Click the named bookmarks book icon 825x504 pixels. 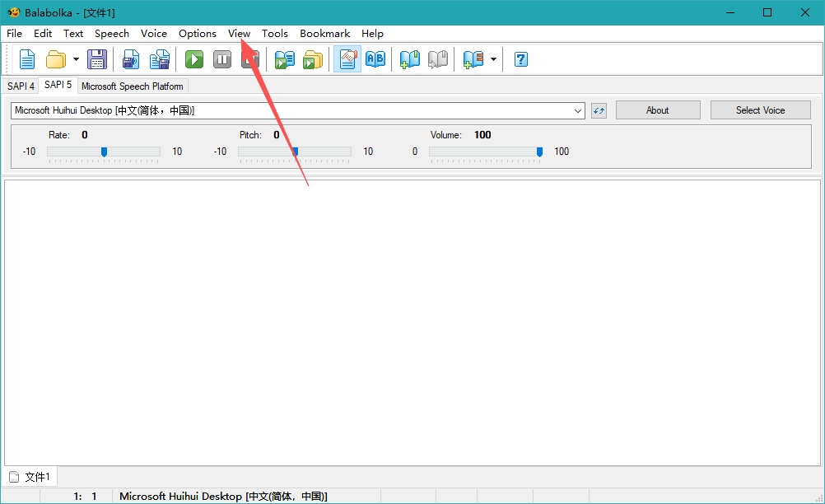coord(473,59)
